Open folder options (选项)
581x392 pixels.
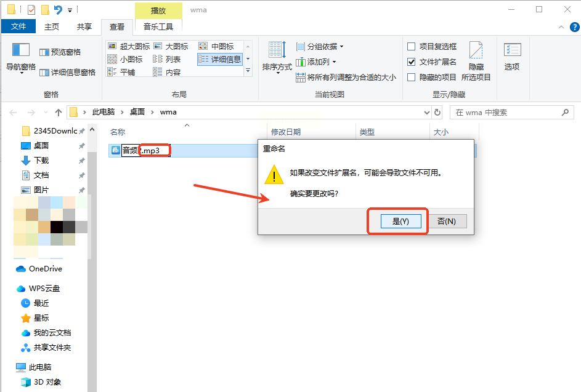tap(512, 56)
